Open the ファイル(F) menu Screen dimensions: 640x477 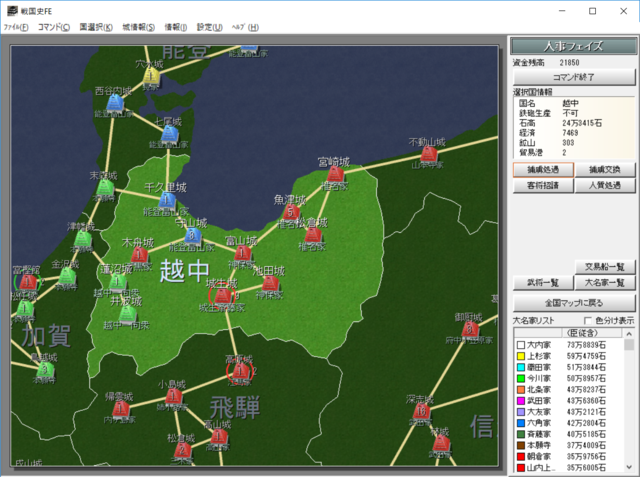(x=16, y=27)
